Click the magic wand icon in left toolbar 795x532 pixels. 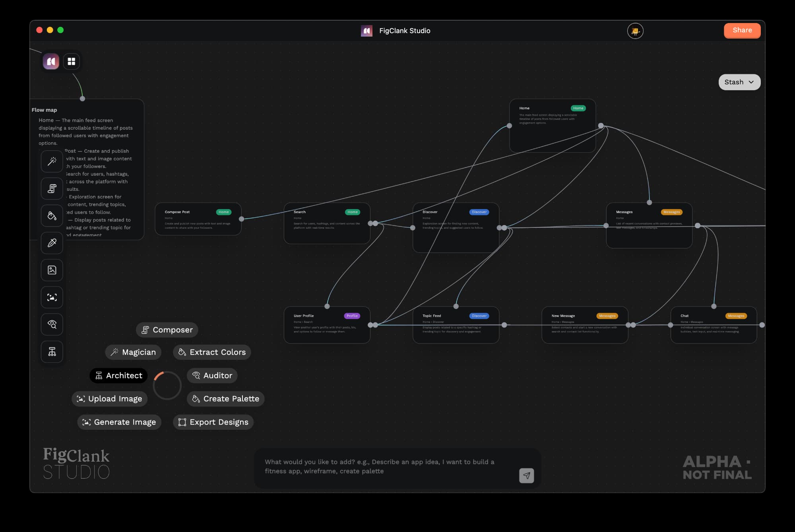[x=52, y=161]
